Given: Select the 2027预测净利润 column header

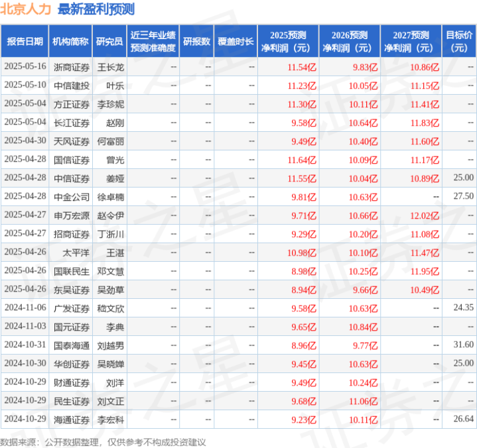Looking at the screenshot, I should point(411,41).
